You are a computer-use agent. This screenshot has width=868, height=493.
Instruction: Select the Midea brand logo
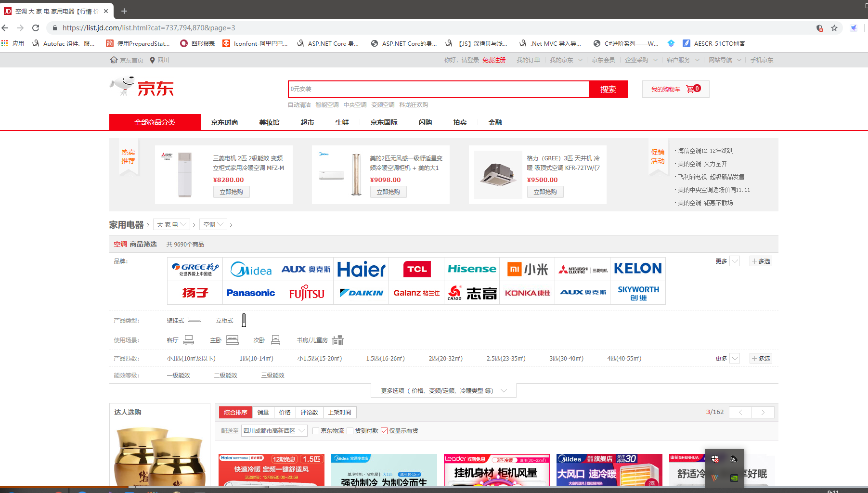click(x=250, y=269)
